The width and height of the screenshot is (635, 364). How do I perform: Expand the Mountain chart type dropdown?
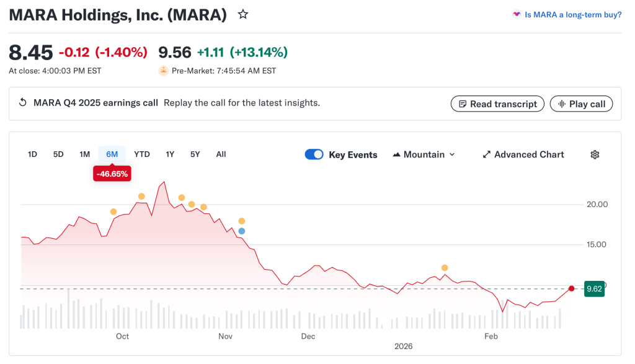424,154
